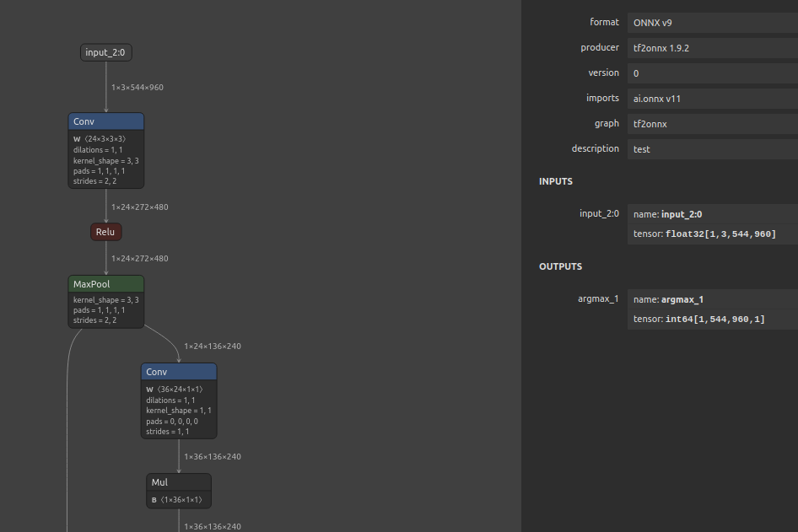Select the Relu node
798x532 pixels.
[x=105, y=232]
